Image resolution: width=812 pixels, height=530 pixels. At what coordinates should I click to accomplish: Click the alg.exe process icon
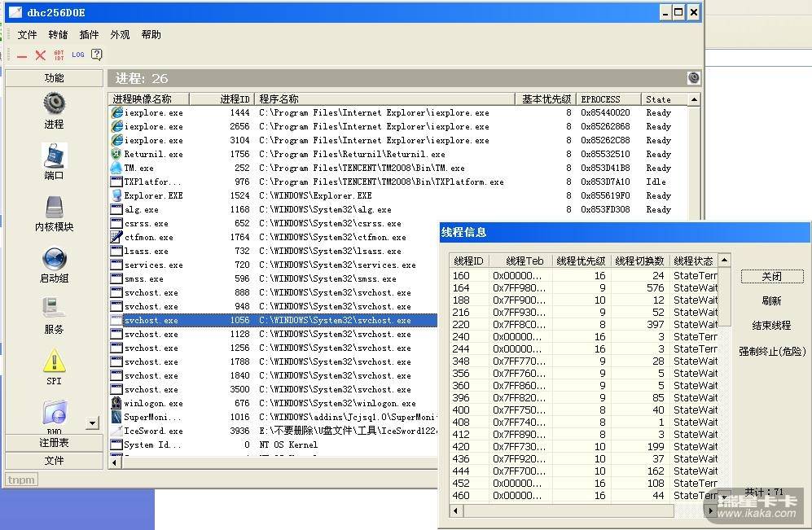(116, 209)
